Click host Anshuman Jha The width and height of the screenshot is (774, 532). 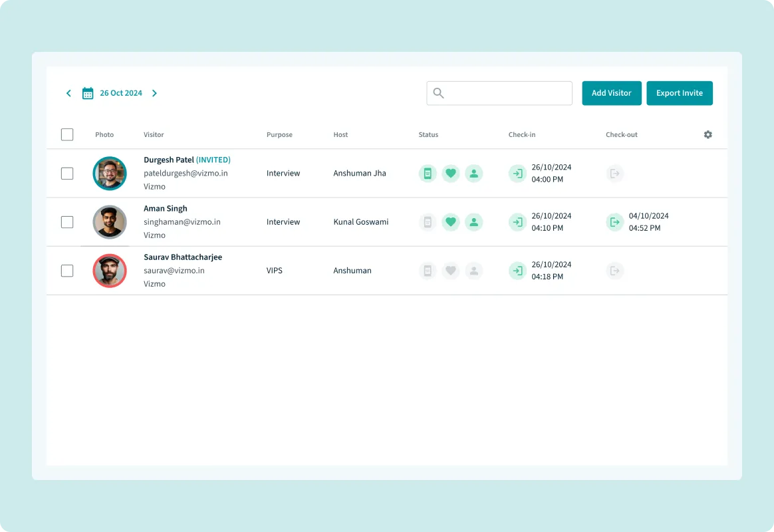coord(360,173)
